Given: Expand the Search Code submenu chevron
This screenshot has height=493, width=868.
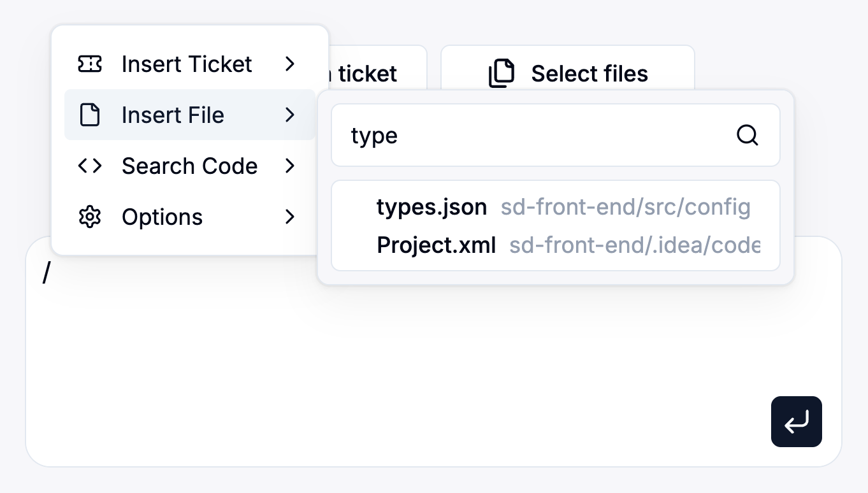Looking at the screenshot, I should pos(290,166).
